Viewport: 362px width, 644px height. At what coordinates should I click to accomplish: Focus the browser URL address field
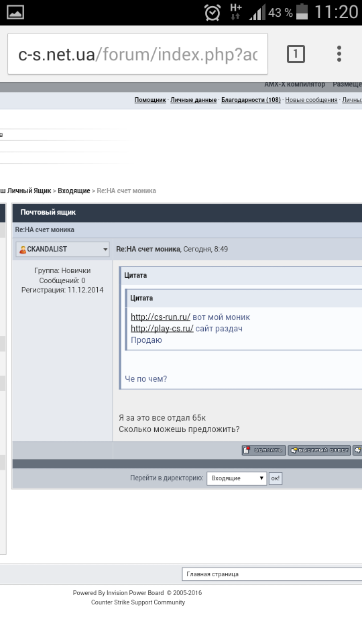coord(138,54)
